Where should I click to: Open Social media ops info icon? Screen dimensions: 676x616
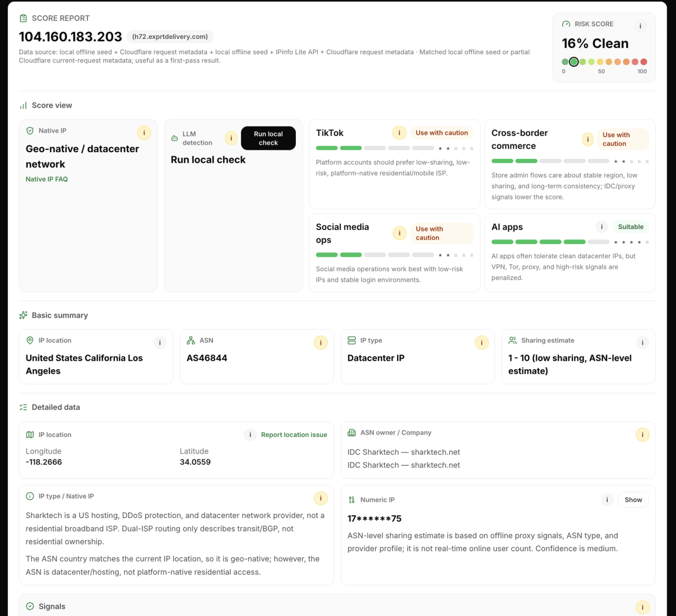(x=399, y=233)
